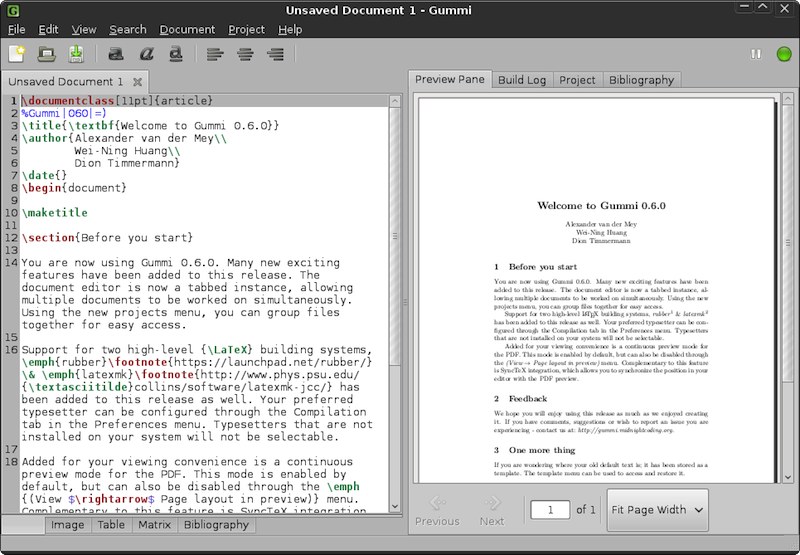Click 'Welcome to Gummi 0.6.0' title in preview
Viewport: 800px width, 555px height.
pyautogui.click(x=601, y=206)
